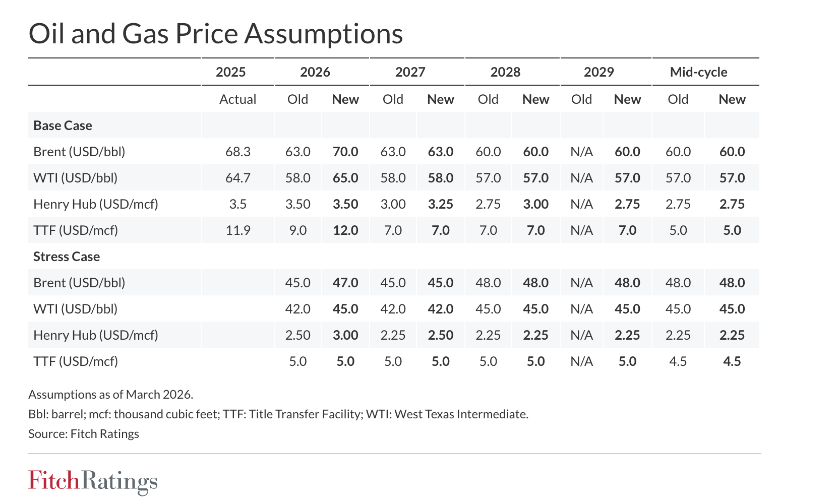
Task: Click the 68.3 Brent actual value
Action: (x=237, y=152)
